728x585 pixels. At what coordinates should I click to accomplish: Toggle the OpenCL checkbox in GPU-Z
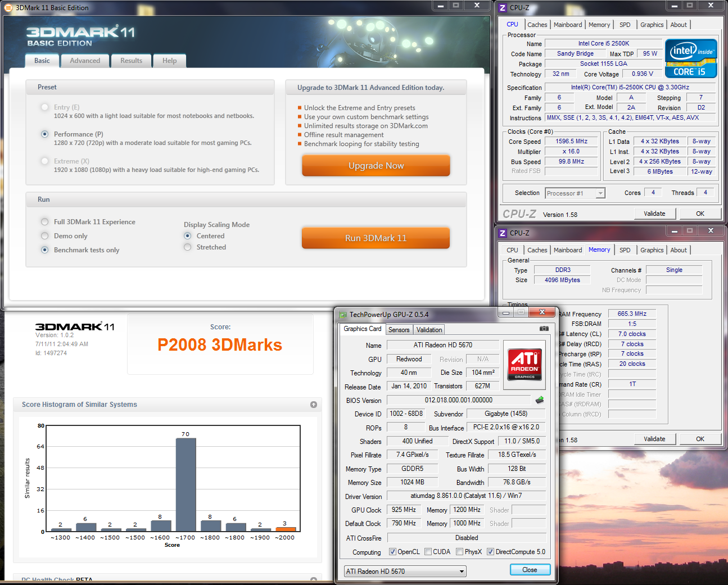[x=392, y=552]
